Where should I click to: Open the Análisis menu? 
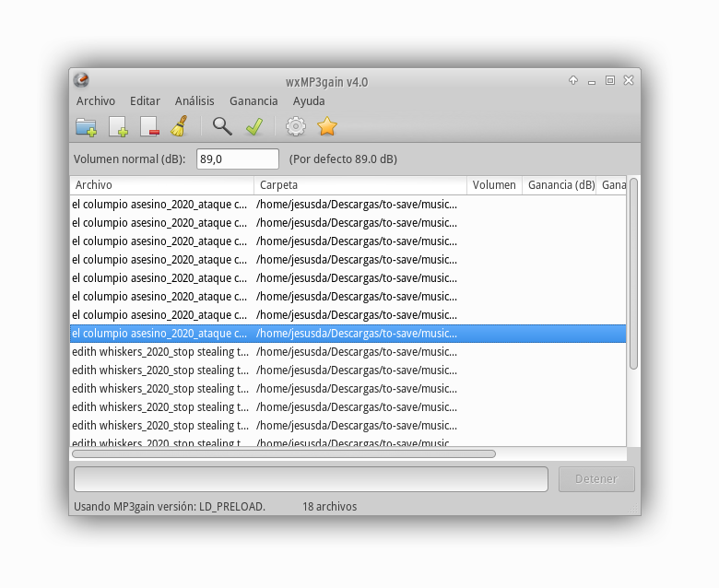(x=194, y=101)
